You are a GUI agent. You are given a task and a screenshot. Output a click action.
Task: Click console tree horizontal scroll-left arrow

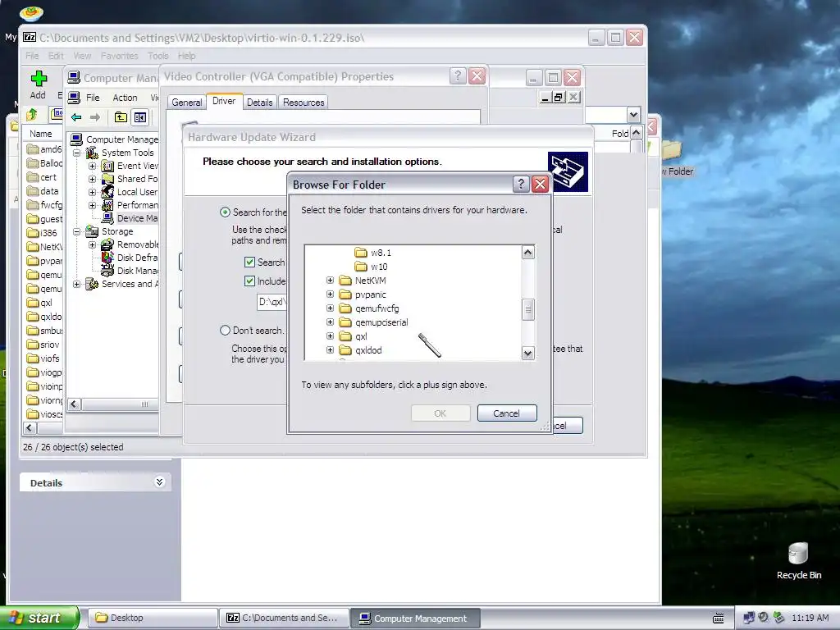tap(75, 404)
